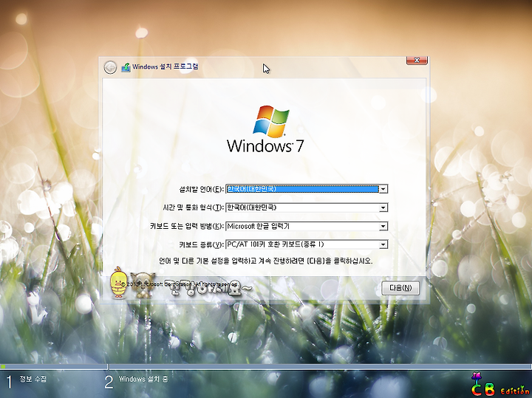
Task: Click the instruction text about clicking 다음
Action: point(266,261)
